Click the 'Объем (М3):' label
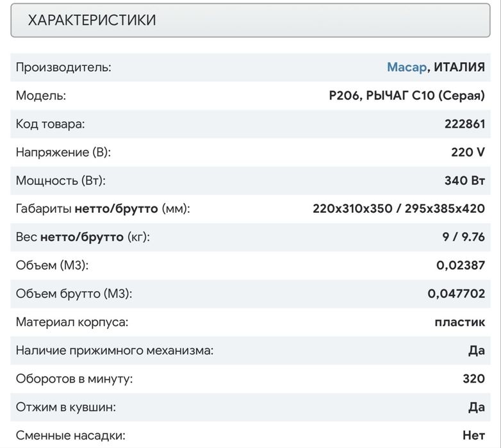The height and width of the screenshot is (448, 501). point(52,265)
